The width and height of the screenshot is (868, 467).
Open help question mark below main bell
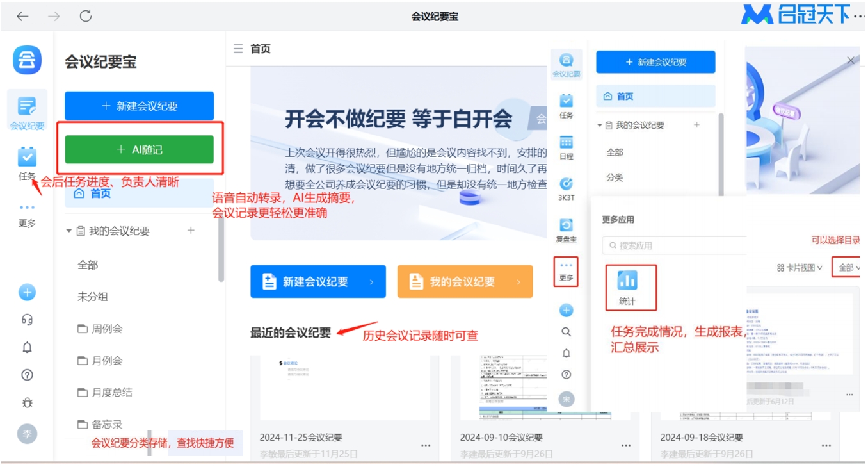click(x=27, y=375)
